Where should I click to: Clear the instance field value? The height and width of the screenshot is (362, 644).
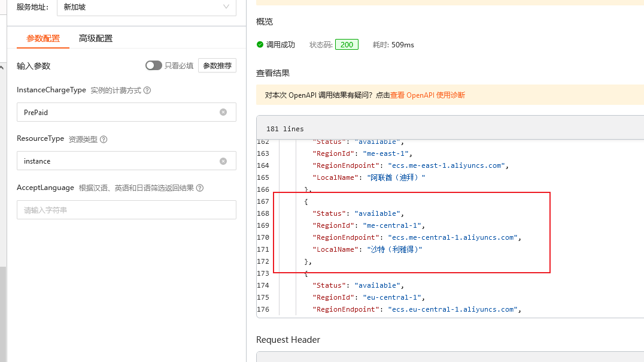(223, 161)
